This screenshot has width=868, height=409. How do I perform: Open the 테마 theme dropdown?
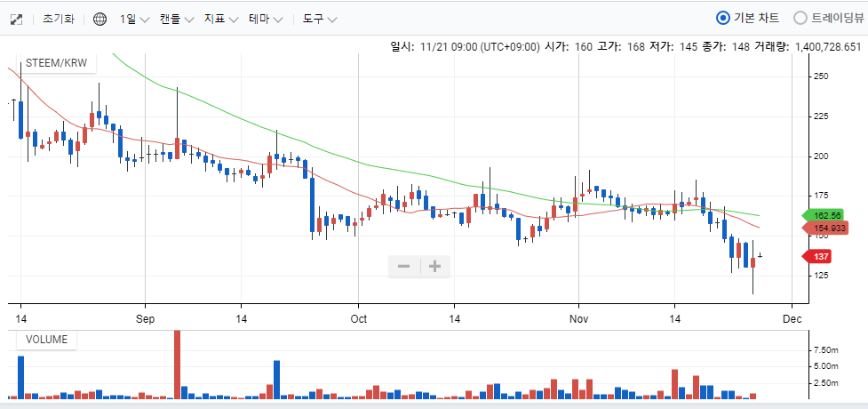click(266, 20)
